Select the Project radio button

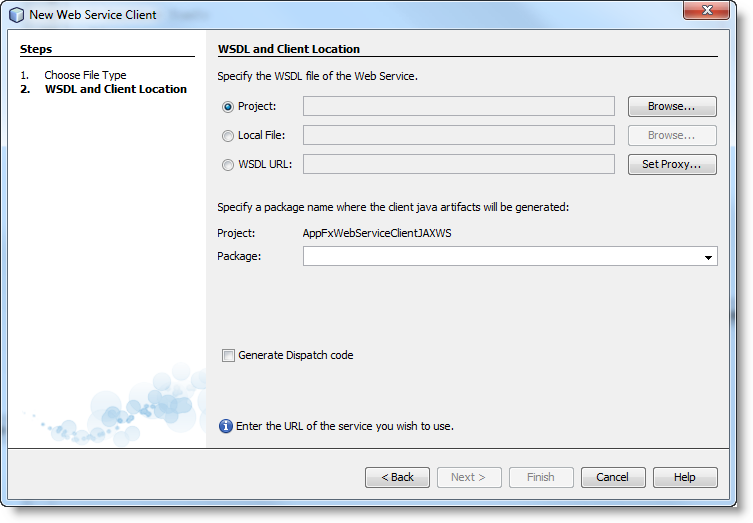(228, 107)
